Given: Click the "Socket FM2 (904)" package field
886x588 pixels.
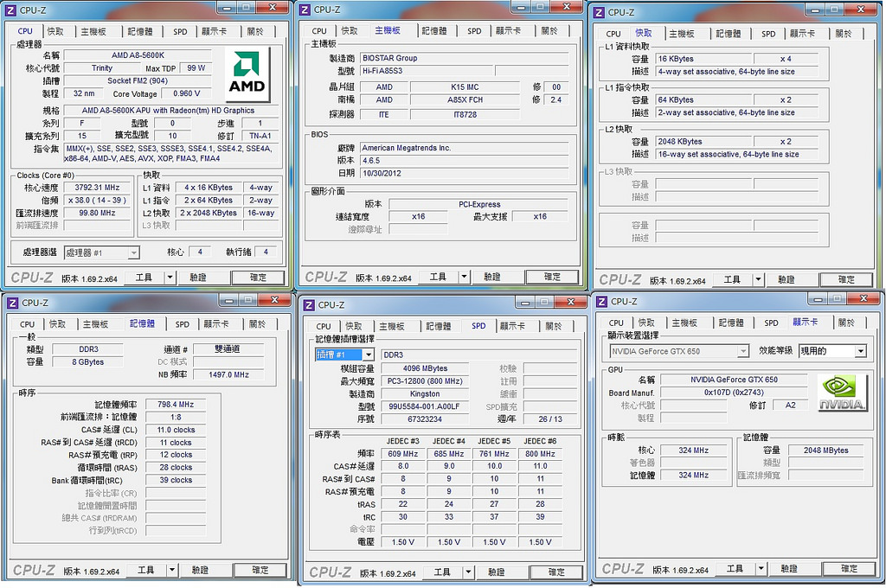Looking at the screenshot, I should coord(138,80).
